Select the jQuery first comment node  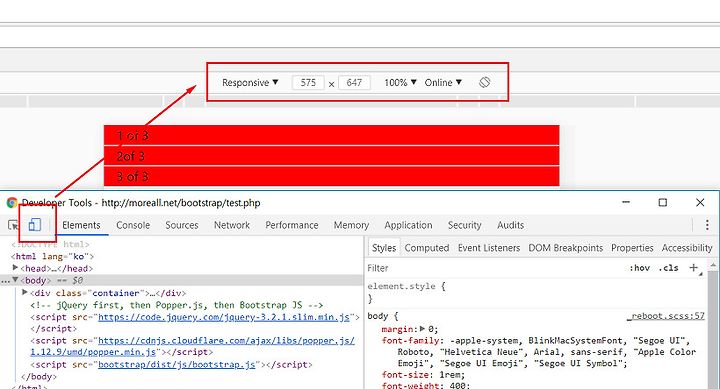(x=177, y=305)
